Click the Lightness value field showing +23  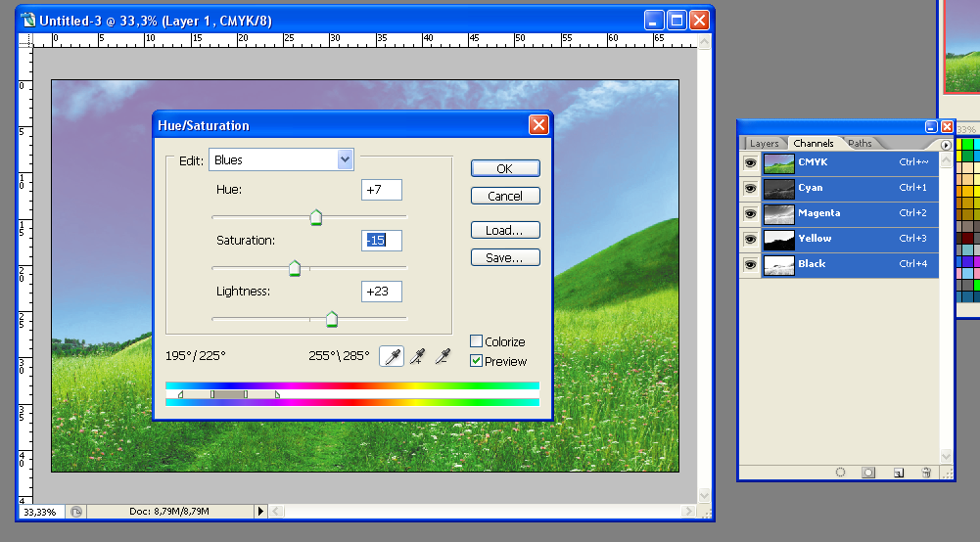(x=381, y=292)
